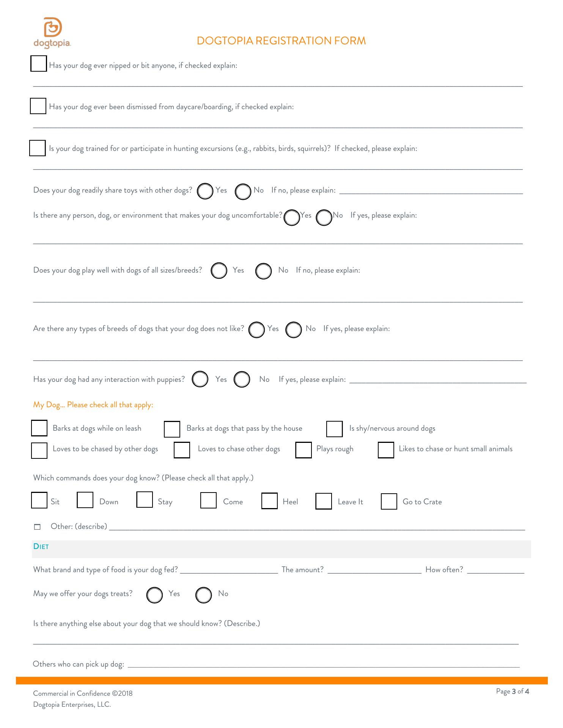Select No for breeds dog dislikes
The height and width of the screenshot is (728, 563).
click(x=294, y=329)
